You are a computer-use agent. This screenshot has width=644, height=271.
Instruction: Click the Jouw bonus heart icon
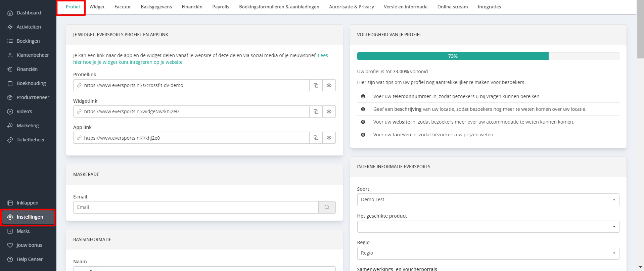tap(10, 245)
